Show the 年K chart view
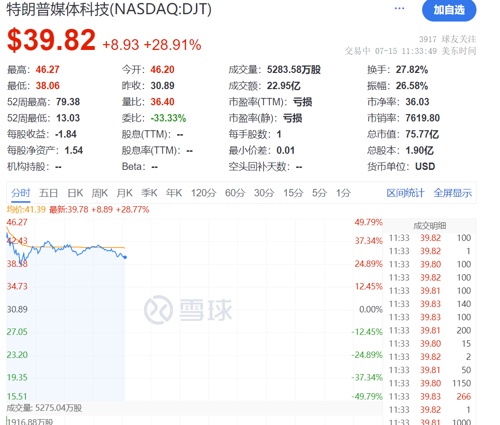 click(x=174, y=193)
